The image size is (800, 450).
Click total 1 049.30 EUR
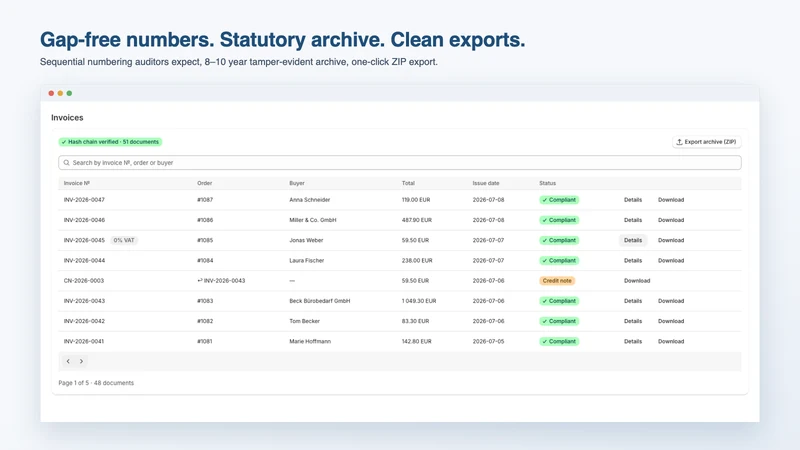[419, 301]
